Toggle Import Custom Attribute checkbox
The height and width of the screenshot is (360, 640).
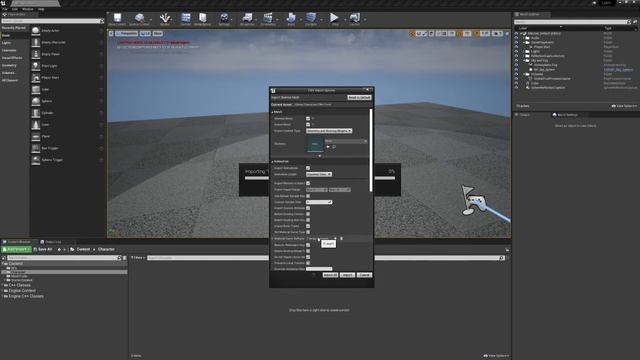point(308,208)
